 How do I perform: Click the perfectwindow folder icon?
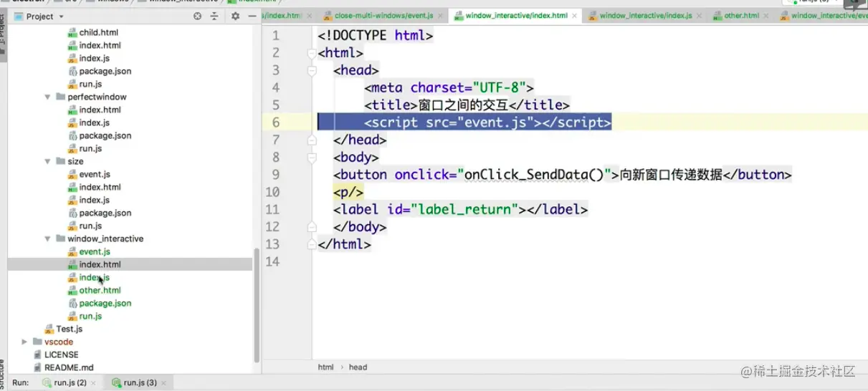(x=60, y=97)
